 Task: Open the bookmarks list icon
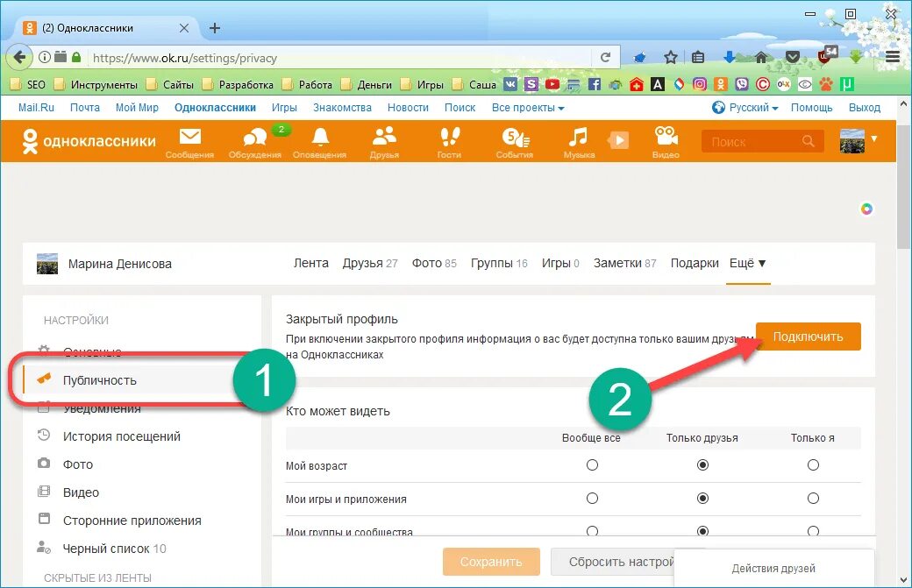[699, 57]
